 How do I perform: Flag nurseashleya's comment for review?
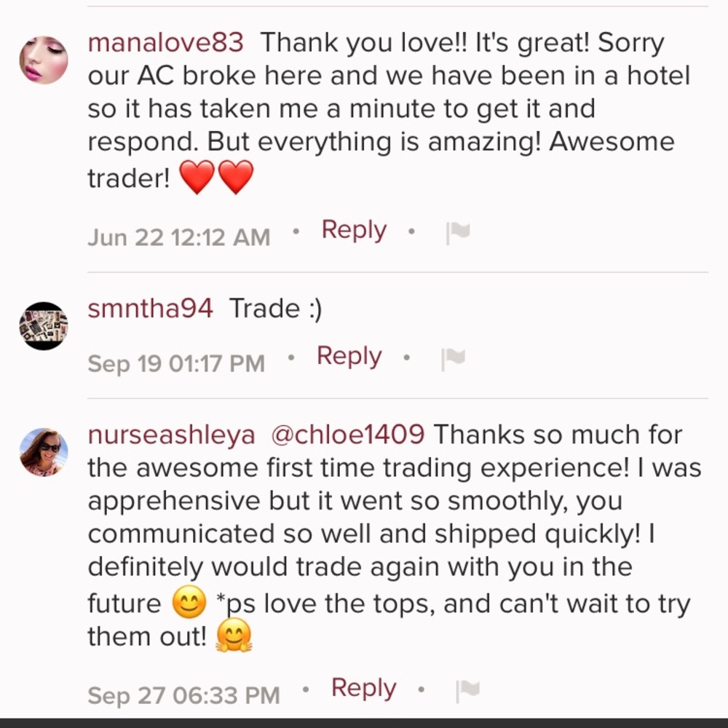(467, 687)
